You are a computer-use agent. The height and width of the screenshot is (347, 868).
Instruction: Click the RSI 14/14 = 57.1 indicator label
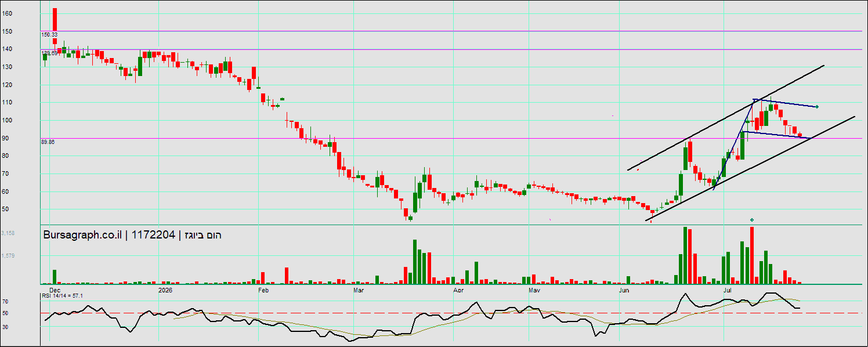pyautogui.click(x=62, y=296)
